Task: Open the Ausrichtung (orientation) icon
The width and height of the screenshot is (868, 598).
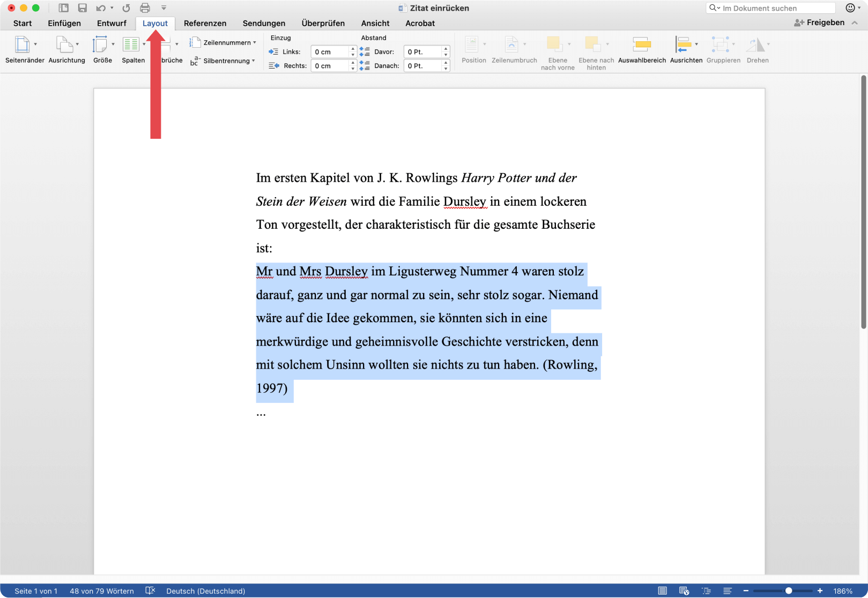Action: [x=64, y=44]
